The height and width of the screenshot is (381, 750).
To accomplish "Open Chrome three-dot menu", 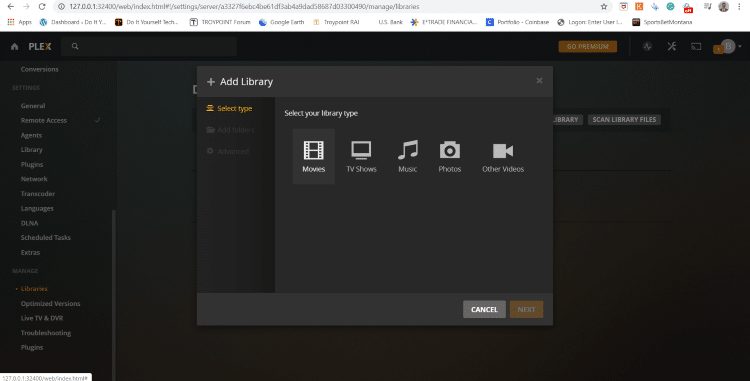I will (739, 7).
